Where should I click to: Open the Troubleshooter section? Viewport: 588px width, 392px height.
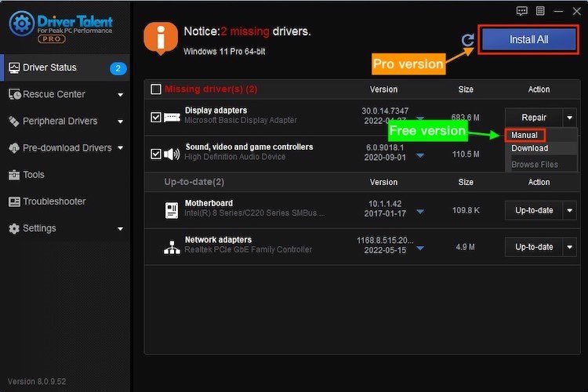[65, 201]
